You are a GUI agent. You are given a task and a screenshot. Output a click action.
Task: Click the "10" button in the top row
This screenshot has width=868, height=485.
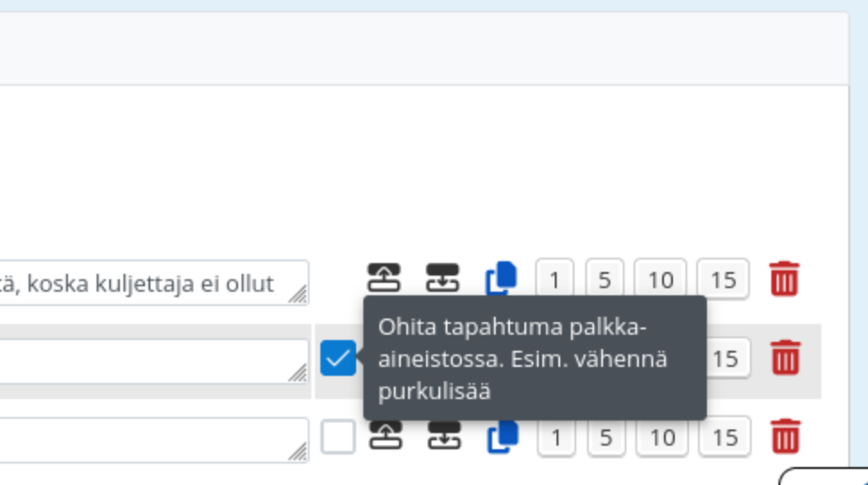(x=660, y=279)
